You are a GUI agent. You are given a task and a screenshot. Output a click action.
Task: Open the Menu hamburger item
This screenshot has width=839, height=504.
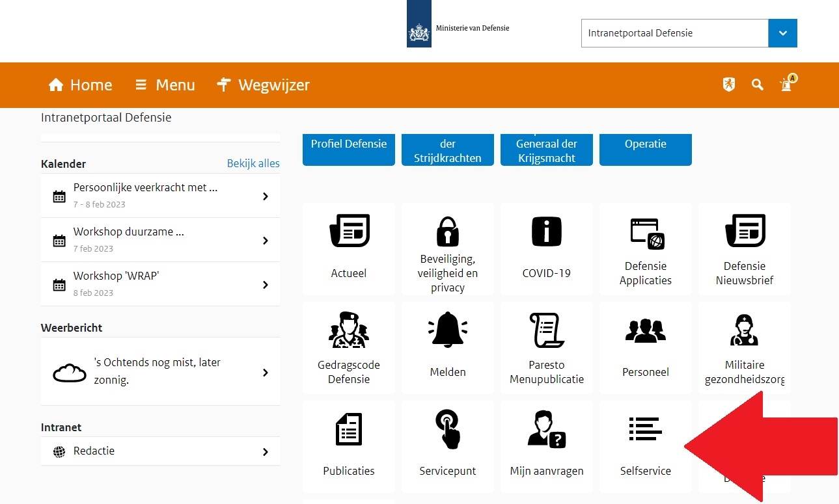pos(165,85)
